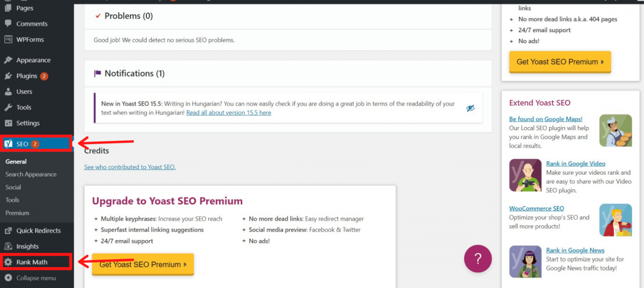This screenshot has height=288, width=644.
Task: Click the Quick Redirects external-link icon
Action: (x=8, y=231)
